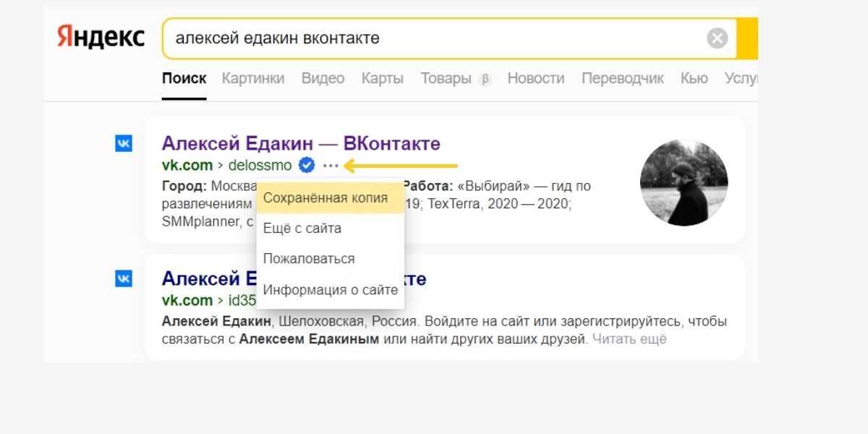Click the round profile photo thumbnail
Image resolution: width=868 pixels, height=434 pixels.
click(x=684, y=183)
